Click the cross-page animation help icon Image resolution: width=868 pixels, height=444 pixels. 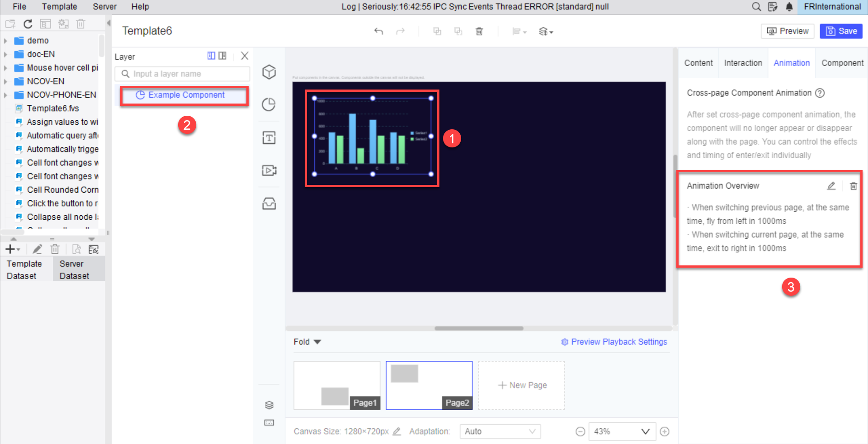coord(820,93)
